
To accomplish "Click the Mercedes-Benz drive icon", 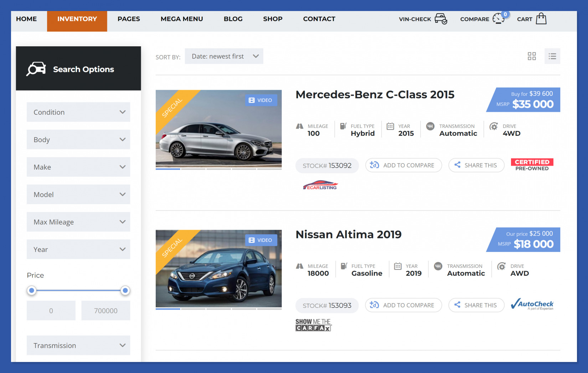I will pos(494,126).
